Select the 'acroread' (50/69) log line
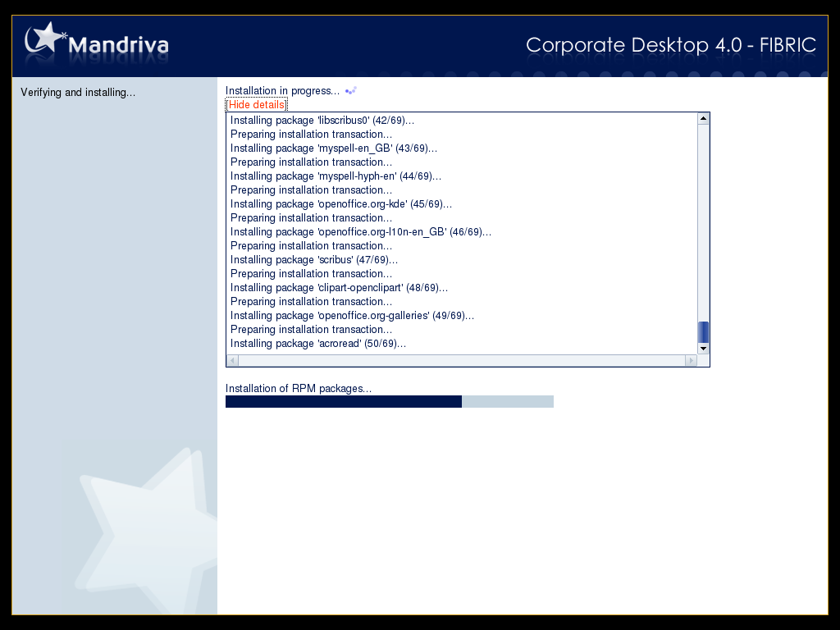 coord(318,343)
